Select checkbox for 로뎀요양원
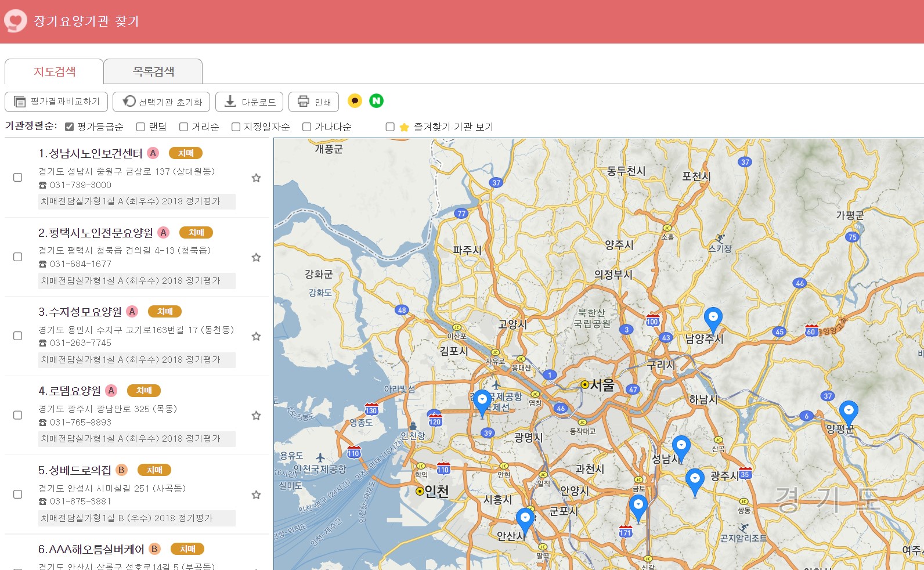This screenshot has height=570, width=924. (x=17, y=416)
